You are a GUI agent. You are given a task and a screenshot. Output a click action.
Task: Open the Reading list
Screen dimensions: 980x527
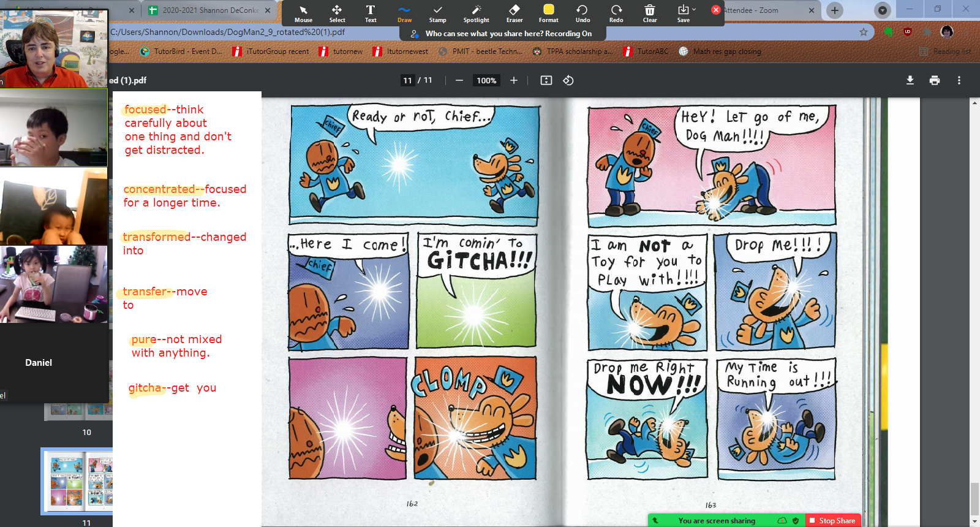click(x=945, y=51)
